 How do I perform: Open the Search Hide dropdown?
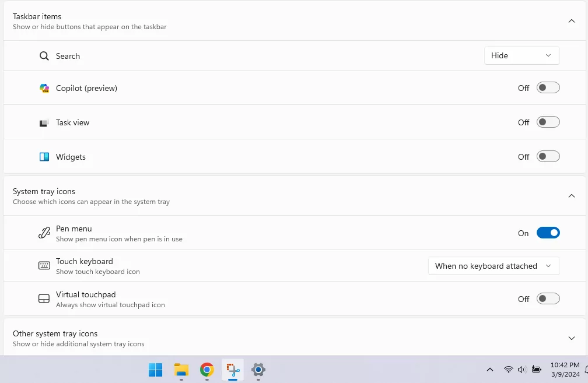[x=521, y=55]
